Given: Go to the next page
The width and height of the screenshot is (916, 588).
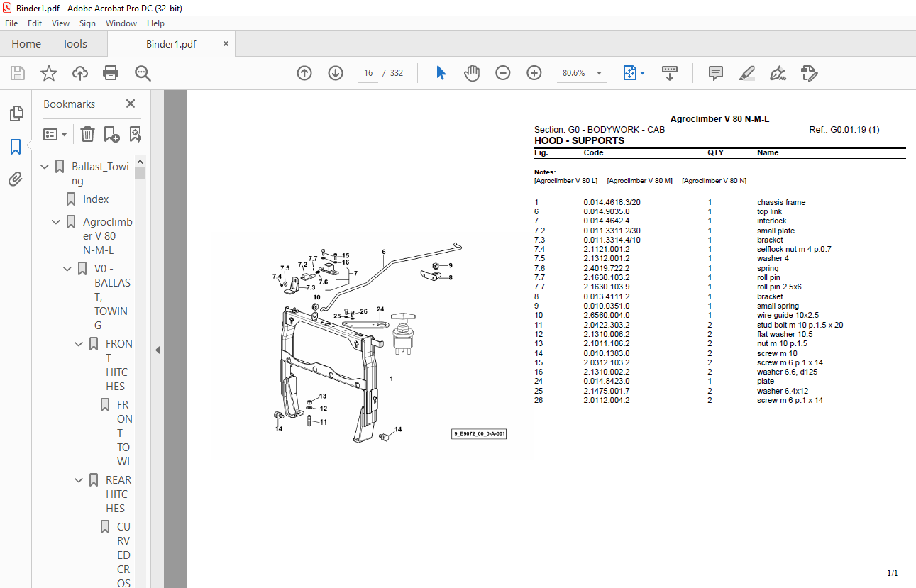Looking at the screenshot, I should (x=336, y=73).
